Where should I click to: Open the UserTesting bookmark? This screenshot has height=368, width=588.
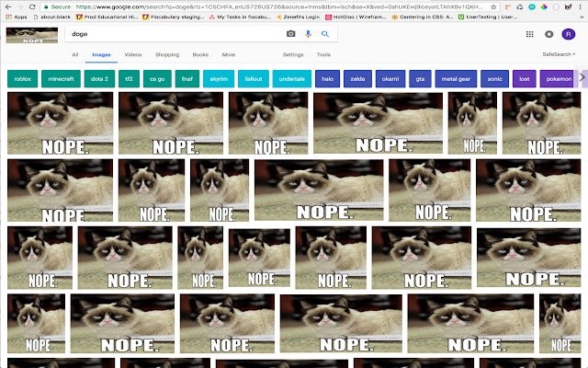pyautogui.click(x=488, y=17)
